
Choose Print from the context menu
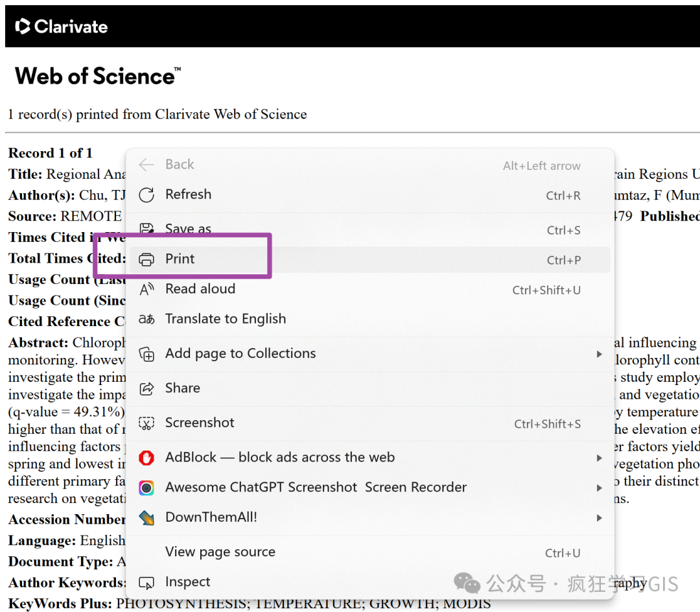point(369,259)
